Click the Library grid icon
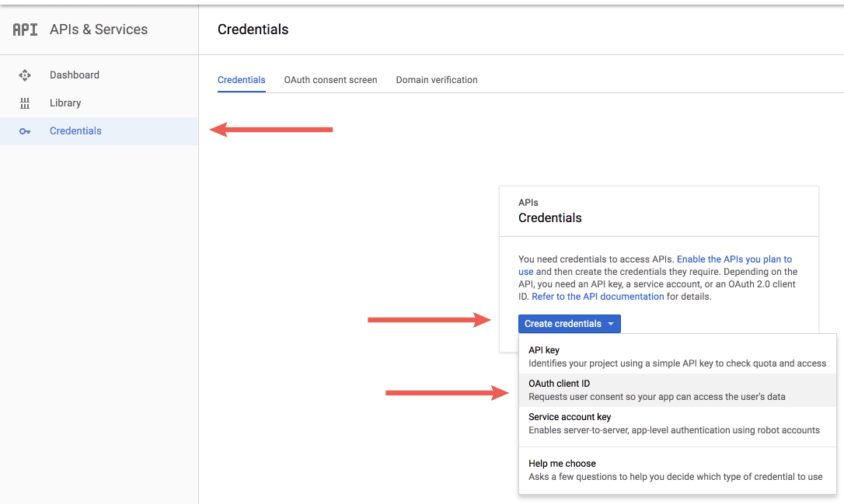 tap(25, 103)
